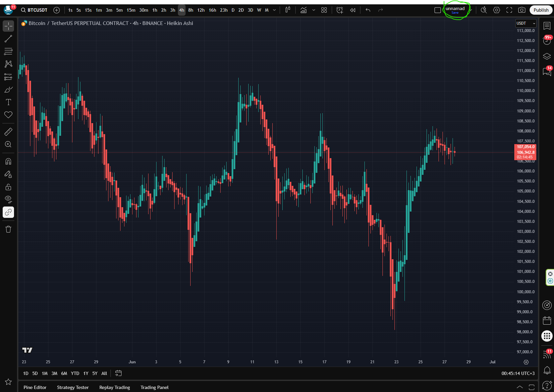554x392 pixels.
Task: Toggle lock all drawing tools
Action: coord(8,187)
